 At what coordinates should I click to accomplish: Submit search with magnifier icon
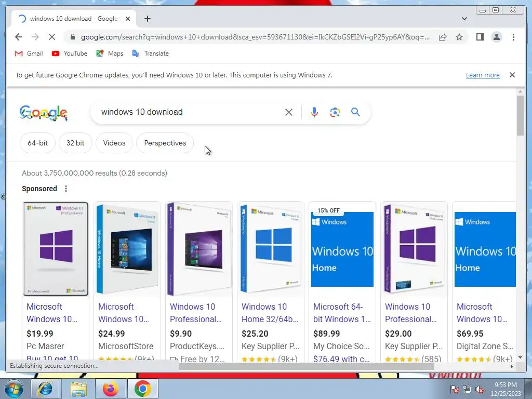tap(355, 112)
